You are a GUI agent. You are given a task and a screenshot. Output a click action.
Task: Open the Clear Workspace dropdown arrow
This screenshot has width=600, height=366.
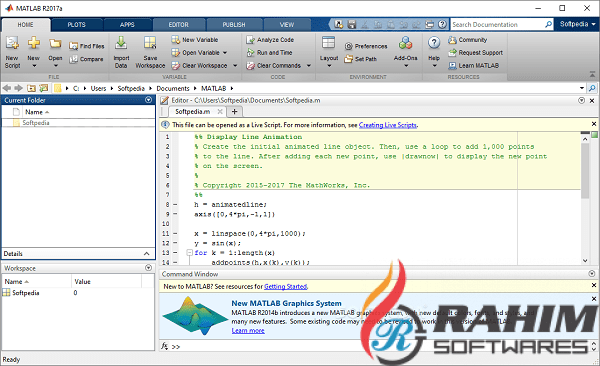pyautogui.click(x=235, y=65)
